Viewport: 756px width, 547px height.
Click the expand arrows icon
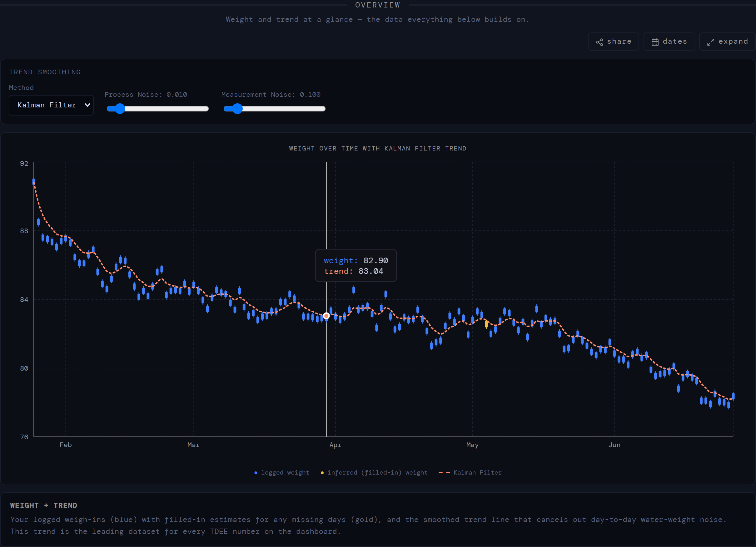(711, 42)
